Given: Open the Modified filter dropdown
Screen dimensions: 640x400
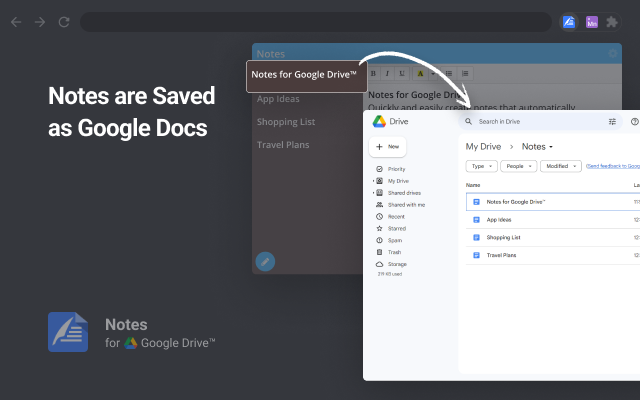Looking at the screenshot, I should pos(561,166).
